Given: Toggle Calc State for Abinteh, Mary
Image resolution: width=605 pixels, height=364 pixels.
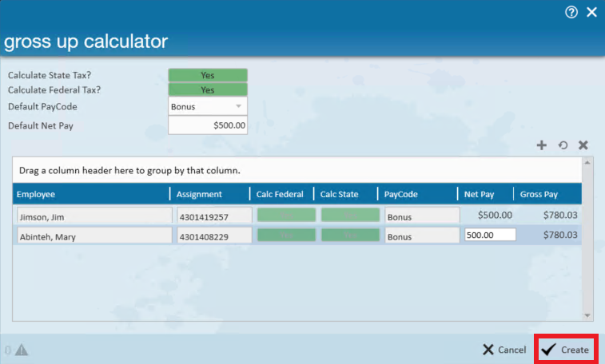Looking at the screenshot, I should pyautogui.click(x=350, y=235).
